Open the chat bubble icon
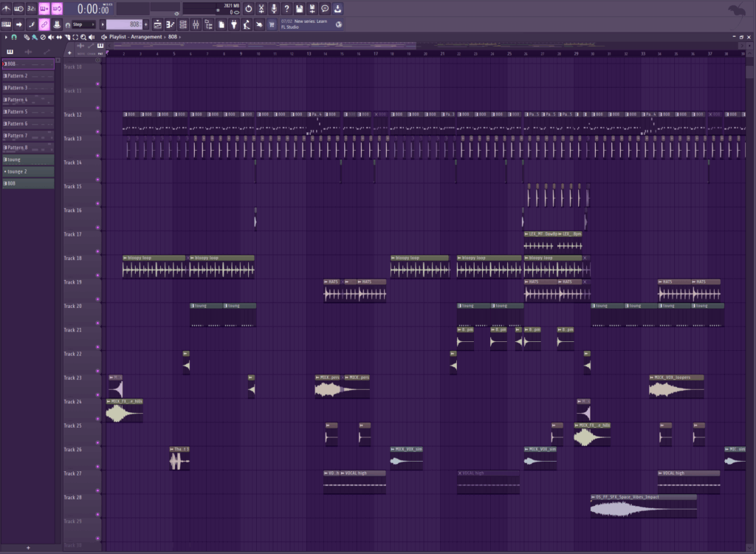756x554 pixels. tap(325, 8)
